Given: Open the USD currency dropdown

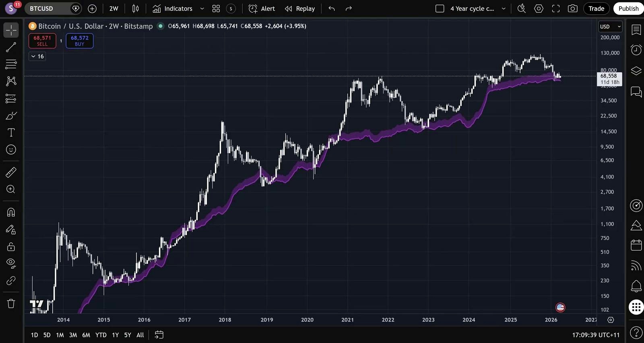Looking at the screenshot, I should tap(610, 27).
